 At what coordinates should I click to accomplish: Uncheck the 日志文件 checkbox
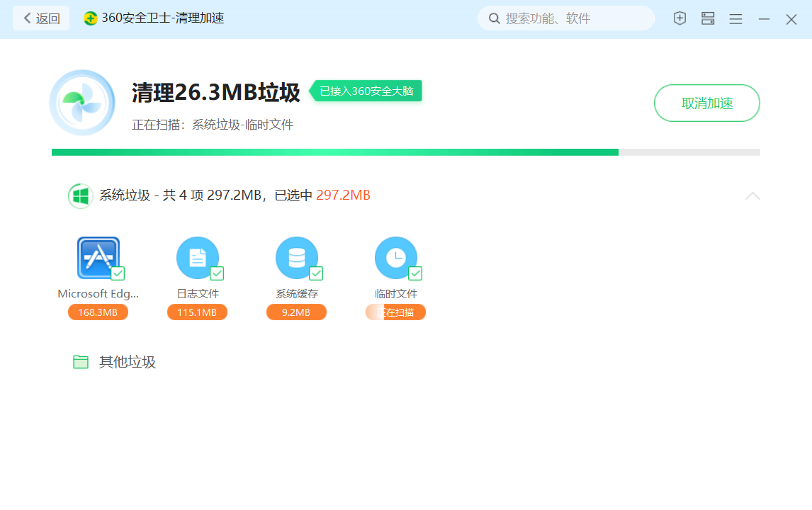(217, 273)
